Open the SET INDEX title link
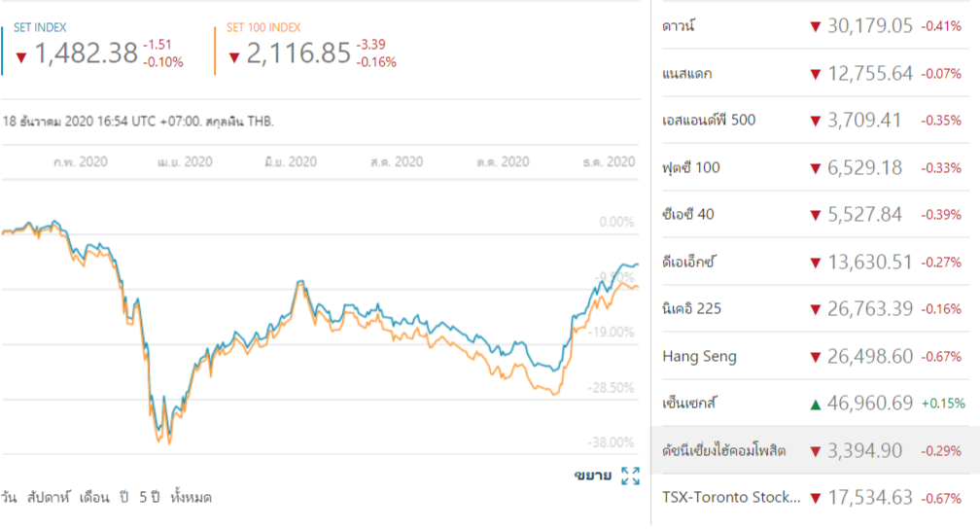Screen dimensions: 980x529 40,28
